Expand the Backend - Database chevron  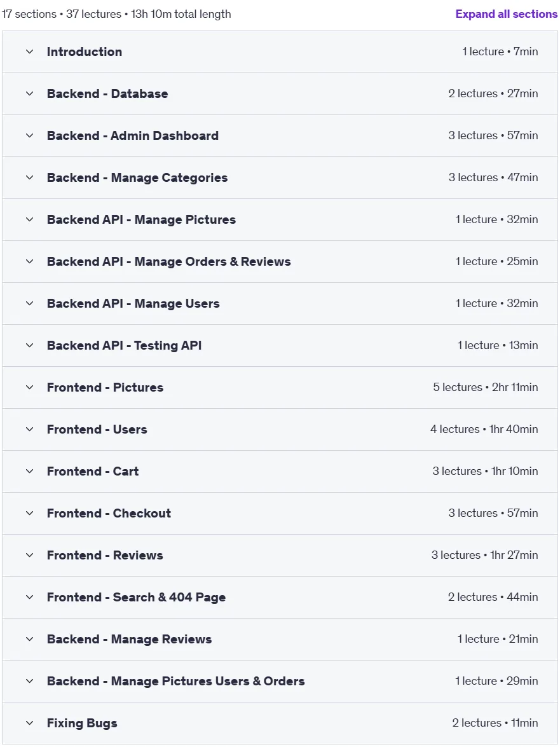29,93
